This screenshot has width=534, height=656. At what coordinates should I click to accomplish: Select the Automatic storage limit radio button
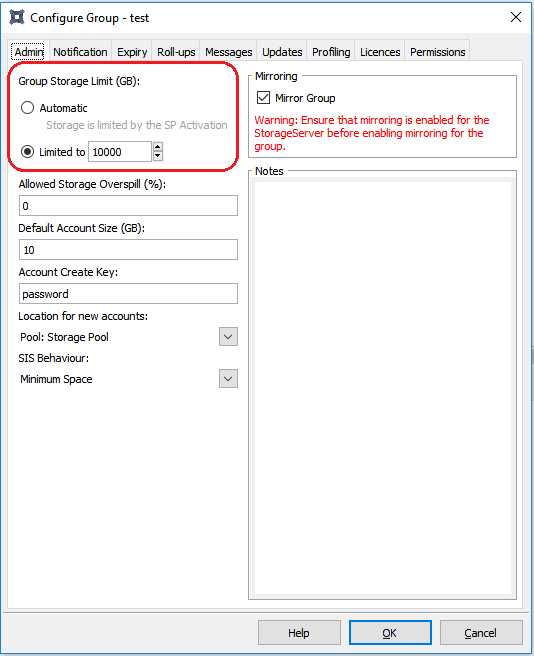coord(27,108)
